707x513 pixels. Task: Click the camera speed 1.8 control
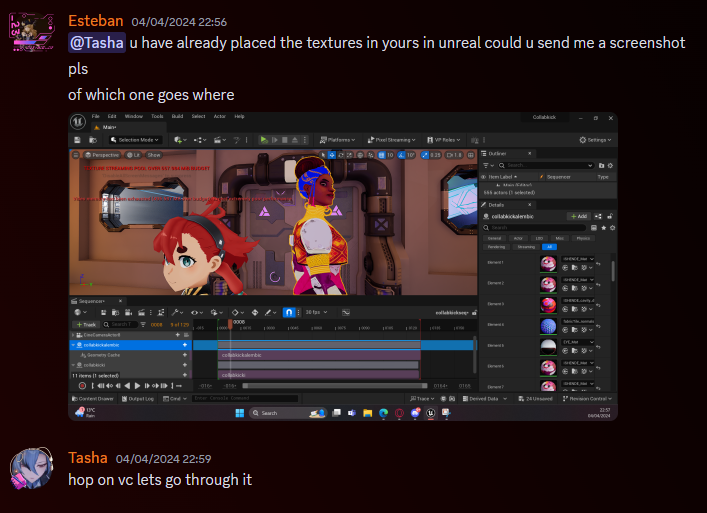pos(454,155)
